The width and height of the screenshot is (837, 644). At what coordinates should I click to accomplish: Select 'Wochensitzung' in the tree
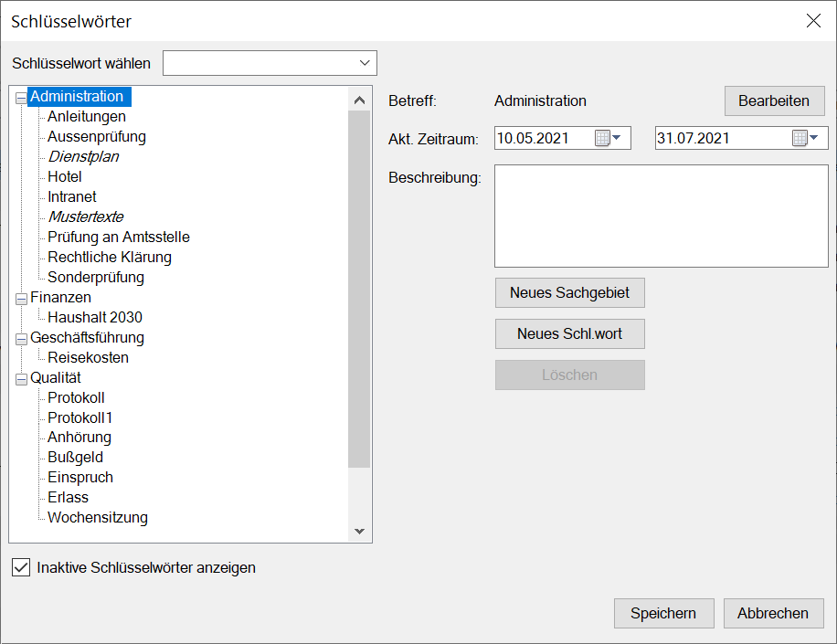[98, 518]
